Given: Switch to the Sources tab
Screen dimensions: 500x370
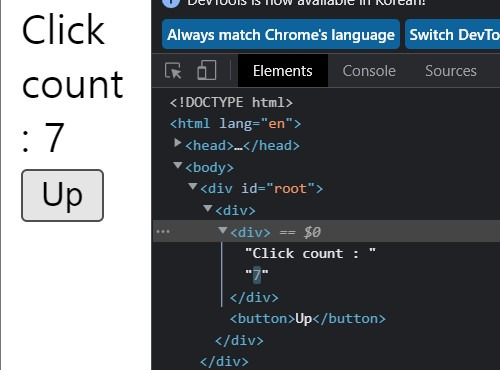Looking at the screenshot, I should point(451,71).
